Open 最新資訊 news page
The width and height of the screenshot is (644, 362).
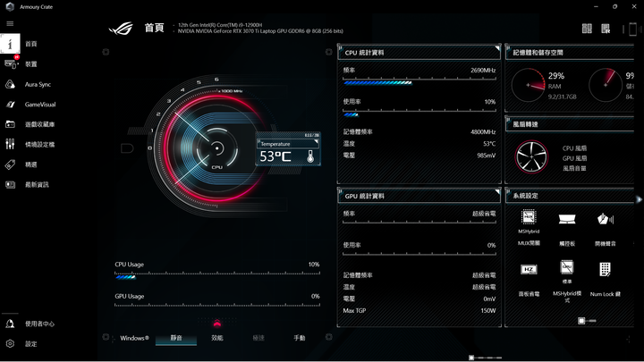coord(37,185)
